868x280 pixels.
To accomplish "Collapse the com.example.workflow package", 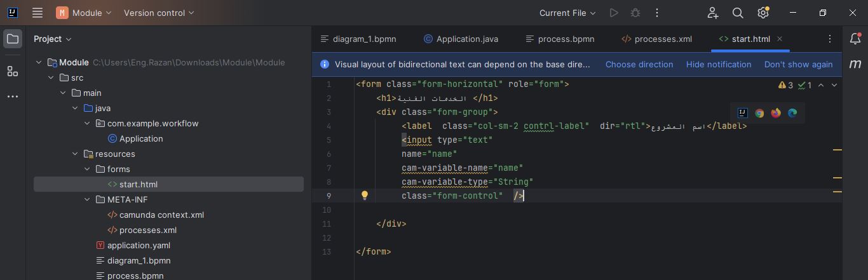I will click(x=87, y=123).
